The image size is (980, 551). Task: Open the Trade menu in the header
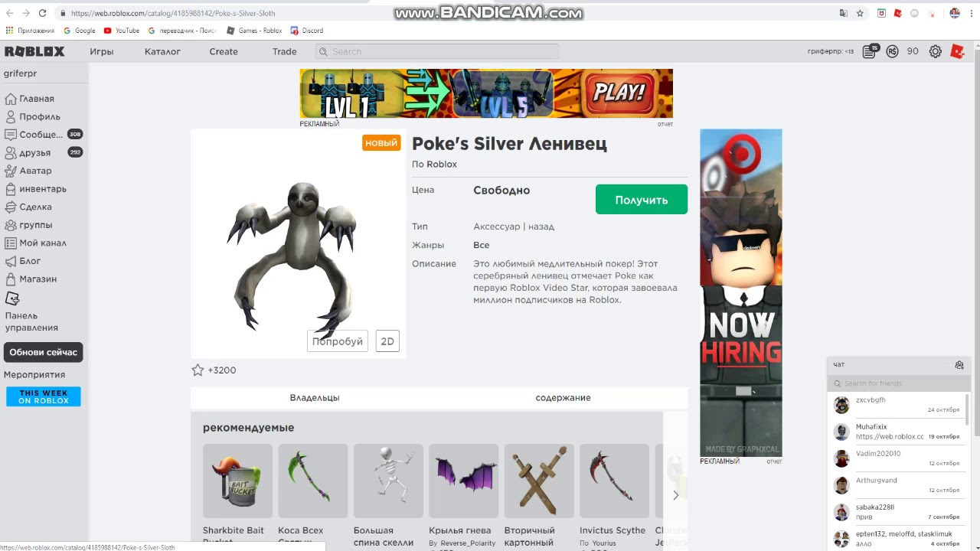(284, 51)
